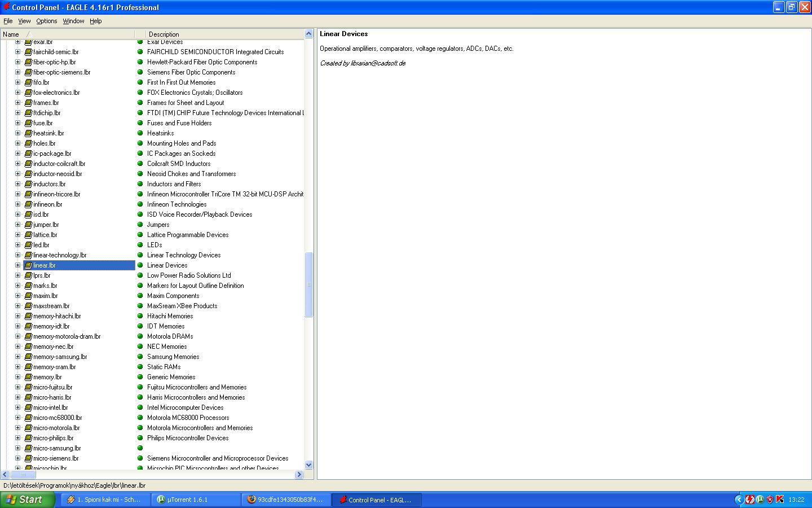
Task: Switch to µTorrent 1.6.1 taskbar button
Action: (x=196, y=500)
